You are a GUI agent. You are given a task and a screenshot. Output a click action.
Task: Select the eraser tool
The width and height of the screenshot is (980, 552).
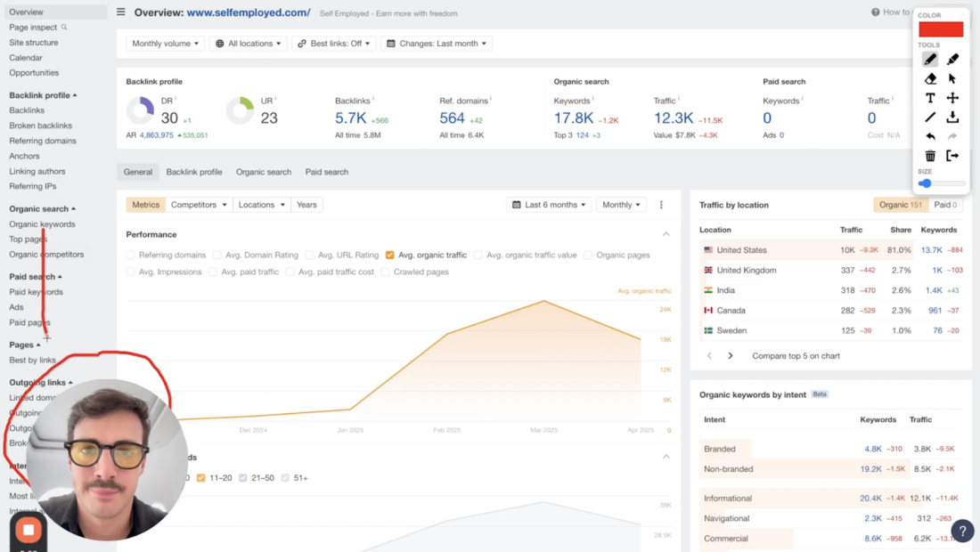930,78
